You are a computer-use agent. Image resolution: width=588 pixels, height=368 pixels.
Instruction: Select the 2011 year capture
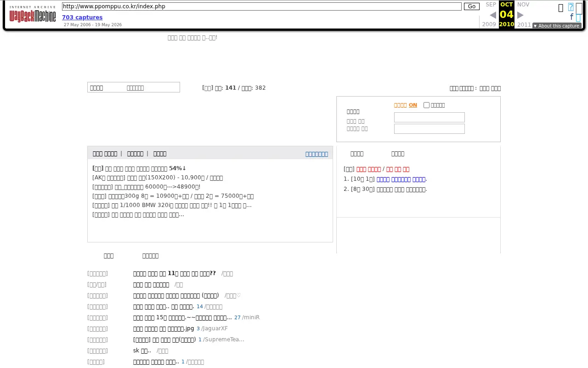[524, 24]
